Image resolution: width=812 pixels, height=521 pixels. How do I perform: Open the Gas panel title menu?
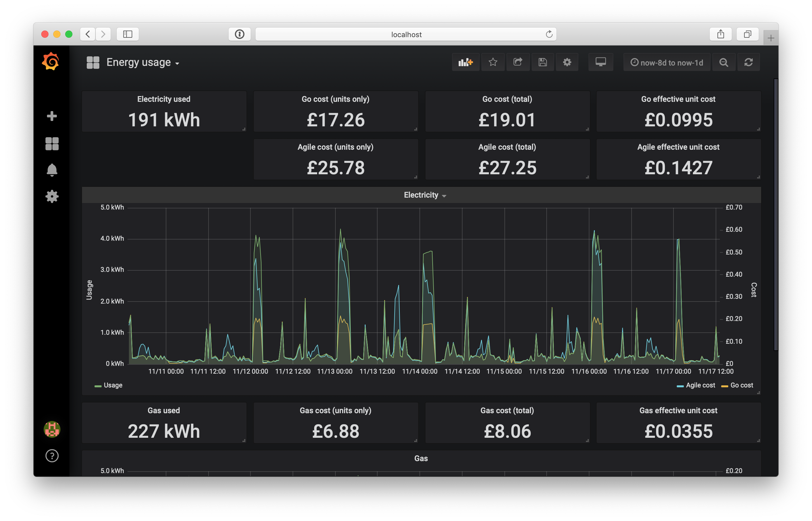tap(421, 458)
